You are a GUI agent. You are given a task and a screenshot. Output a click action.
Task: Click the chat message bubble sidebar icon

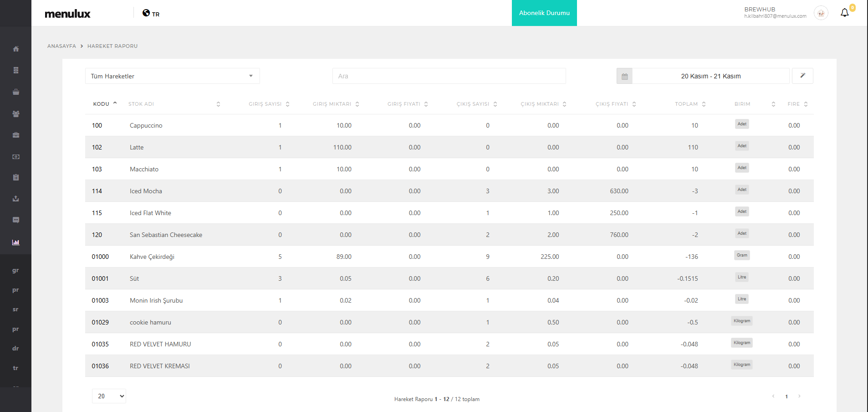pos(16,220)
